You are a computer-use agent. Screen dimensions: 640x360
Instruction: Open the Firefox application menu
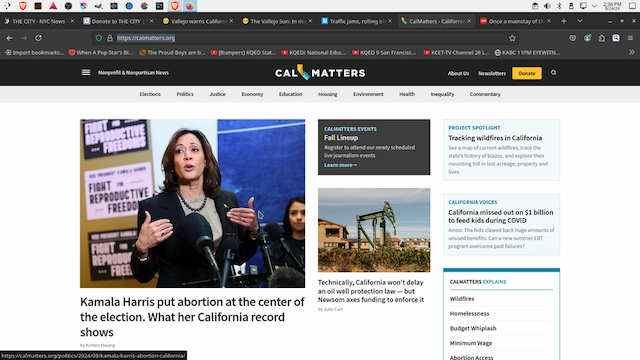(x=631, y=38)
